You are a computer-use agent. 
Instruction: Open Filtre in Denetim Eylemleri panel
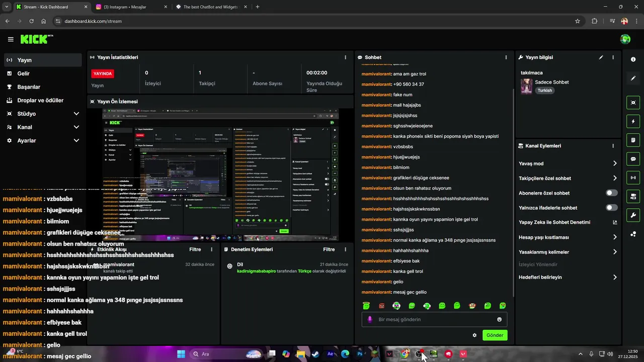pyautogui.click(x=329, y=249)
